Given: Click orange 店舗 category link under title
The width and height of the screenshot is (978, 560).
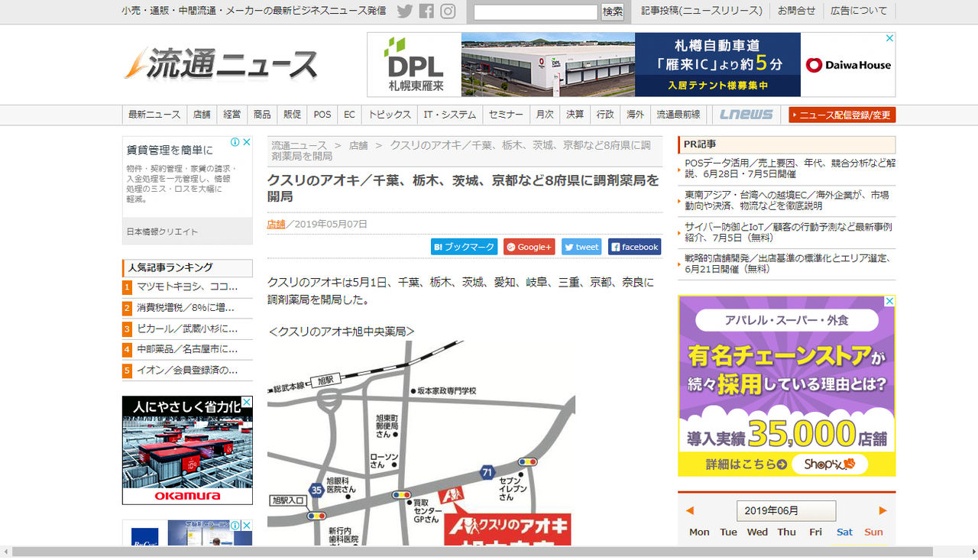Looking at the screenshot, I should click(x=276, y=224).
